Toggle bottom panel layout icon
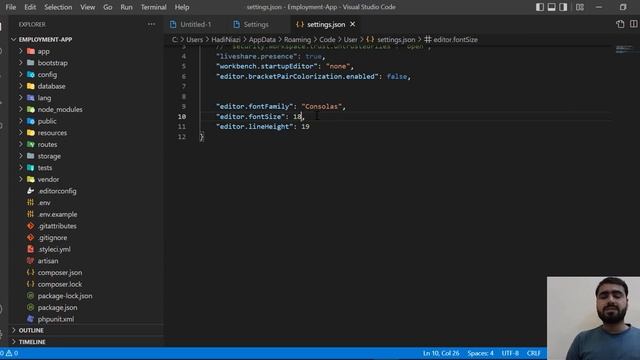Image resolution: width=640 pixels, height=360 pixels. coord(551,7)
